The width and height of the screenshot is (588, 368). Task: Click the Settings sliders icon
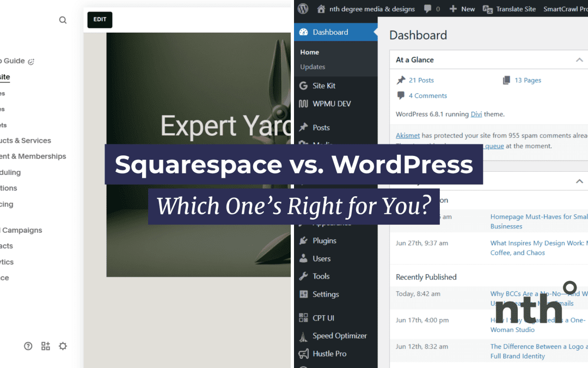point(303,294)
